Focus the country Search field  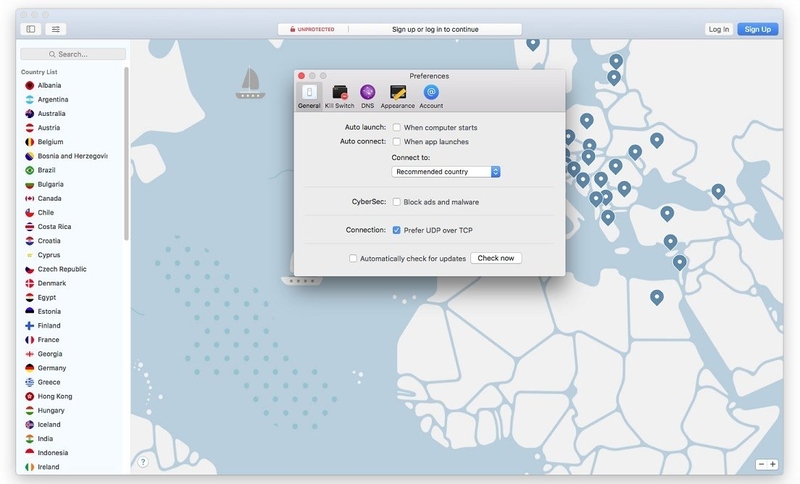click(x=73, y=54)
